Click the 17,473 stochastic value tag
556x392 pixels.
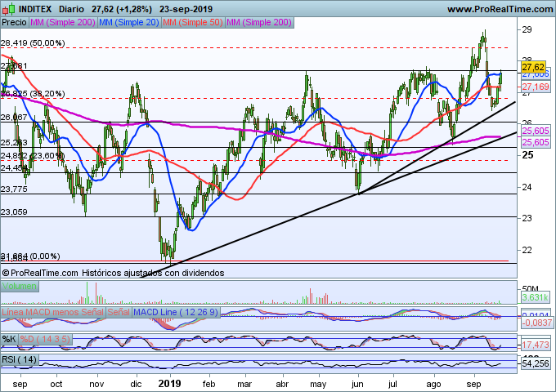(x=536, y=345)
